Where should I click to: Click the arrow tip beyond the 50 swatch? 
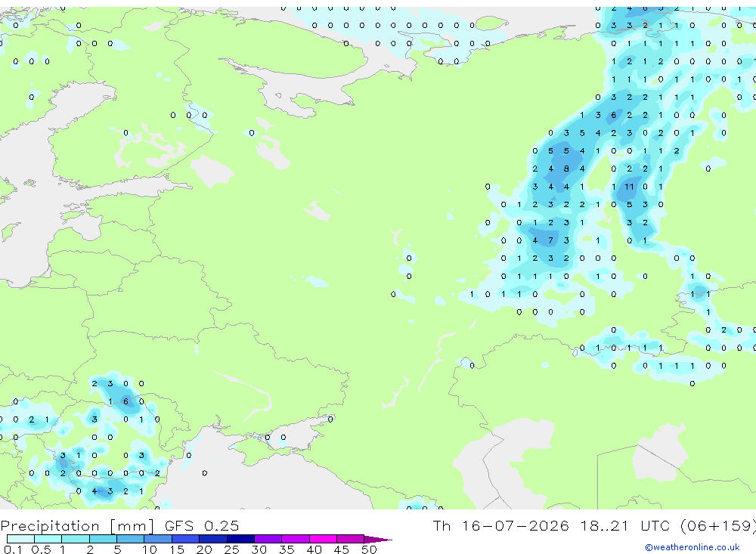(x=378, y=540)
